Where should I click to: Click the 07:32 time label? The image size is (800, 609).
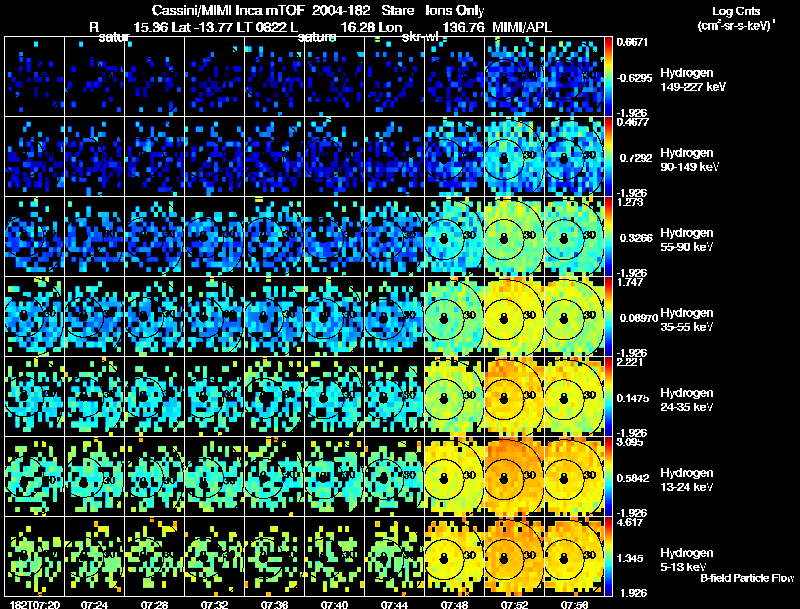pos(214,604)
